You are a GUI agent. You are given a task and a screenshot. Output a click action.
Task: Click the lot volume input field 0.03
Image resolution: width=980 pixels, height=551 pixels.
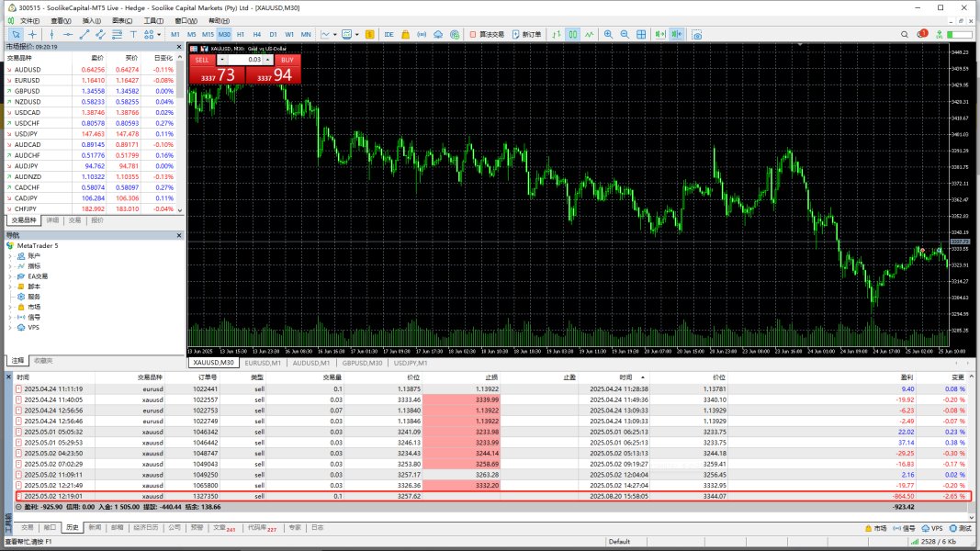click(244, 59)
